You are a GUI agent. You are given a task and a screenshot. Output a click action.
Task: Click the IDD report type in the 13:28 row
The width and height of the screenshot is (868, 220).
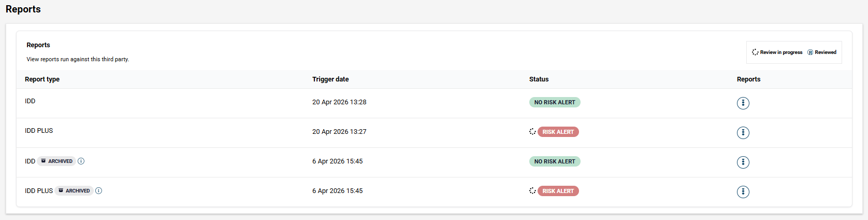tap(30, 101)
